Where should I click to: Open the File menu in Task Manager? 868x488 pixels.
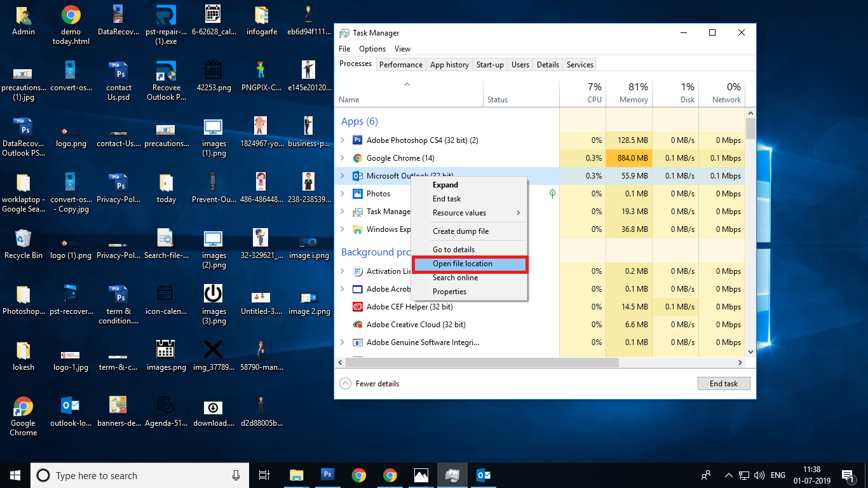344,49
